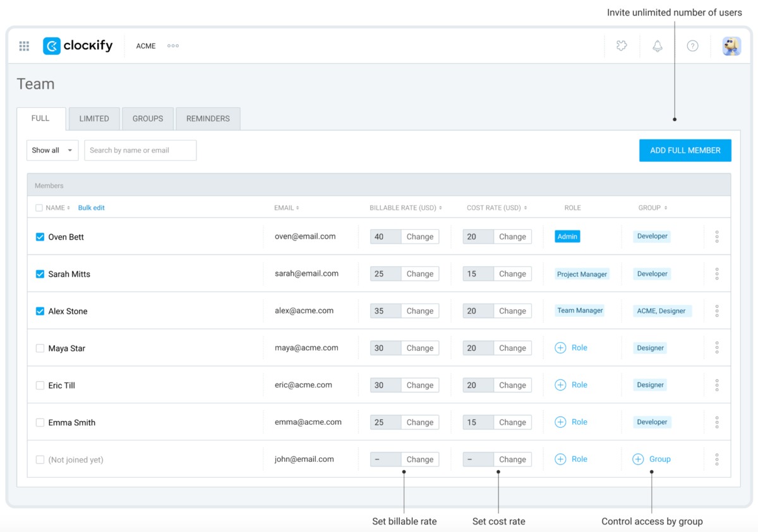Uncheck the Oven Bett checkbox
The image size is (758, 532).
[40, 237]
